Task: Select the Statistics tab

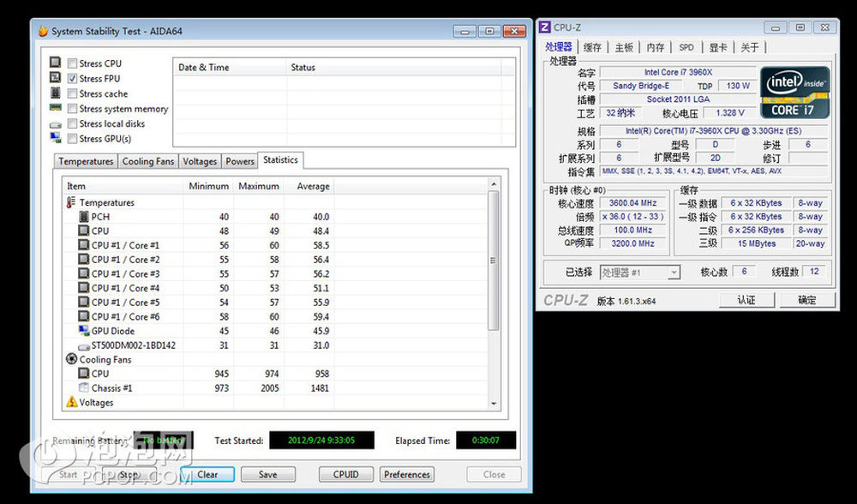Action: pyautogui.click(x=280, y=160)
